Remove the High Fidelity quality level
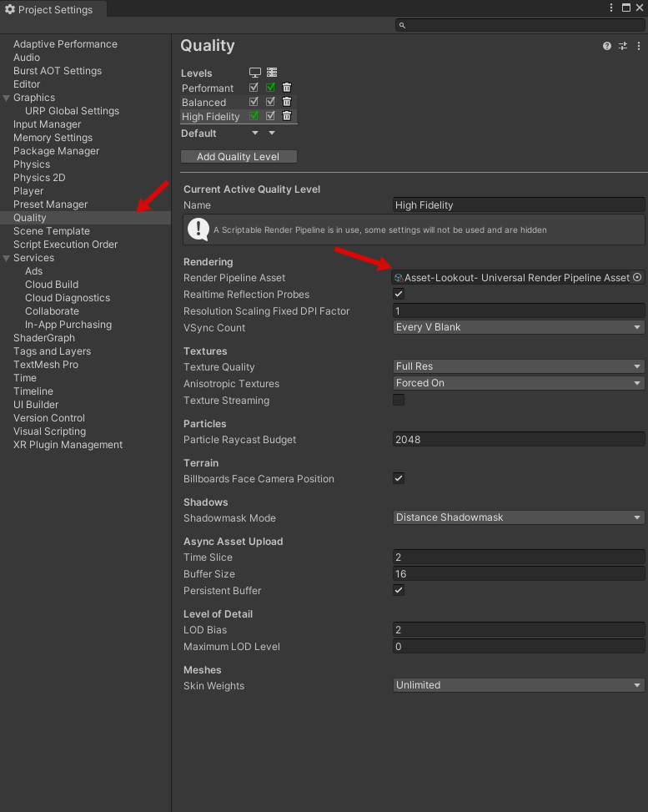Viewport: 648px width, 812px height. point(287,116)
